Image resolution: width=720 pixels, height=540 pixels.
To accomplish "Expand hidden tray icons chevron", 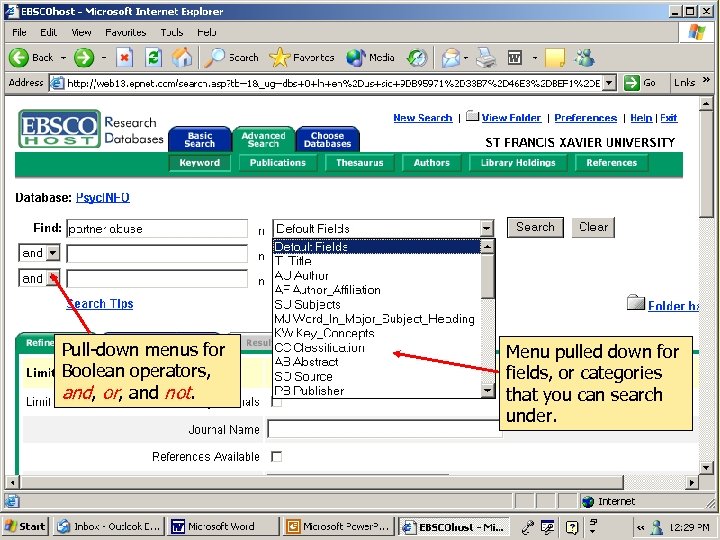I will pos(640,527).
